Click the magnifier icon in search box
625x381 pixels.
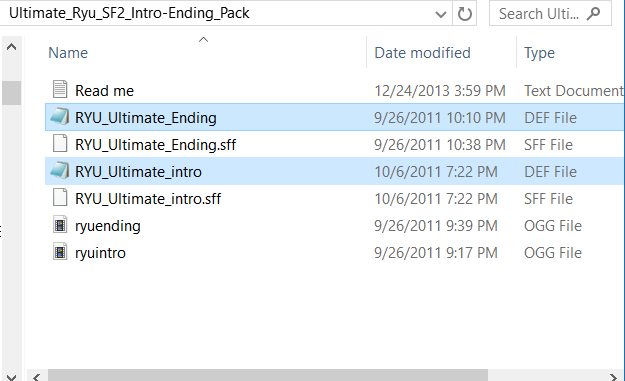594,14
